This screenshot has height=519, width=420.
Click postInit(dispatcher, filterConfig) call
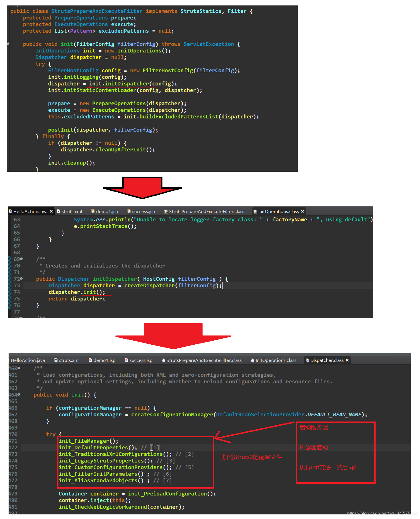pos(102,130)
